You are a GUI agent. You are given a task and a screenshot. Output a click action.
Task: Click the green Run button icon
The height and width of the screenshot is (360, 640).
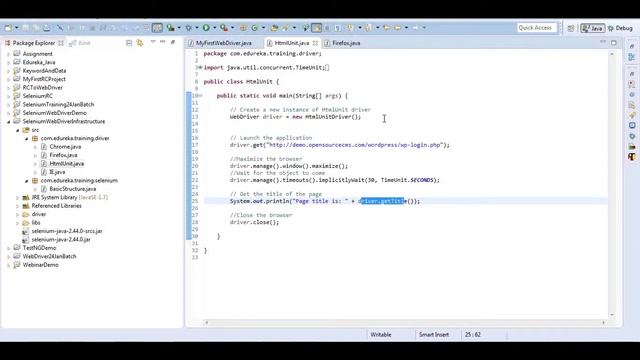(206, 28)
